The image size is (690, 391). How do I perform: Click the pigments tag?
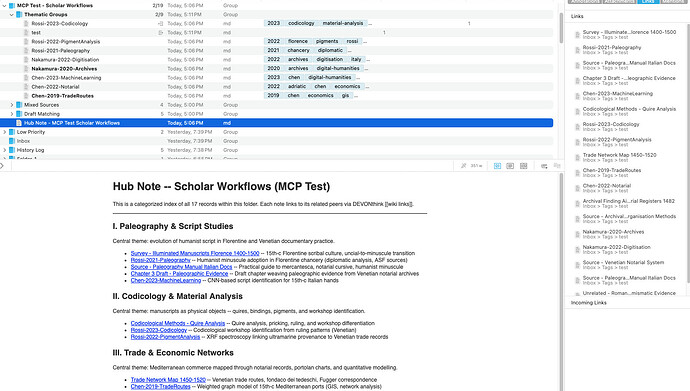pos(327,41)
